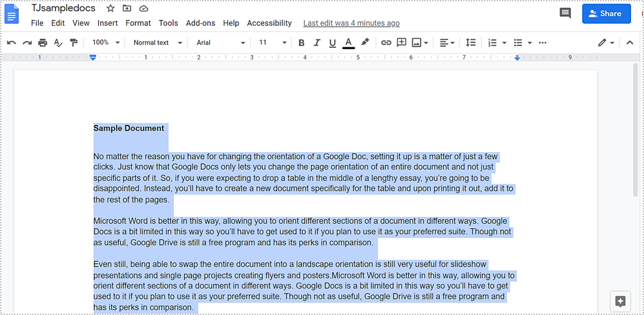The image size is (644, 315).
Task: Print the document
Action: pos(43,42)
